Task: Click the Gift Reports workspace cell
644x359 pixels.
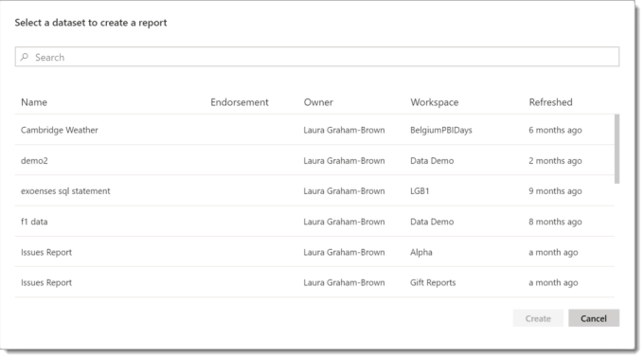Action: [x=433, y=282]
